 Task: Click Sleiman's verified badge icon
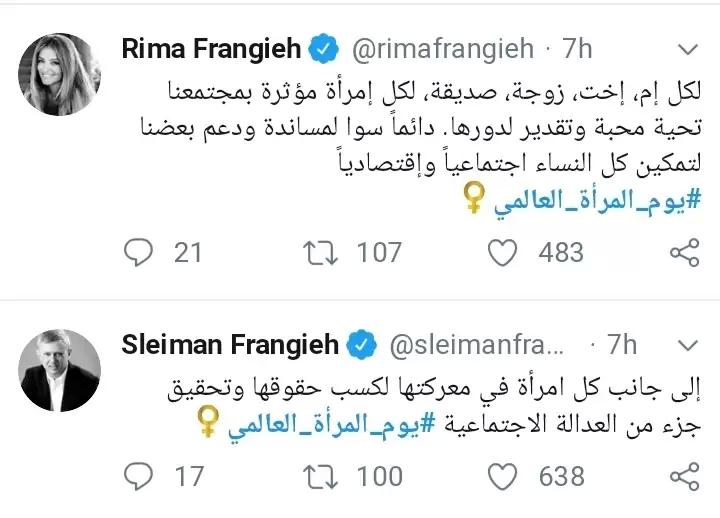coord(358,345)
